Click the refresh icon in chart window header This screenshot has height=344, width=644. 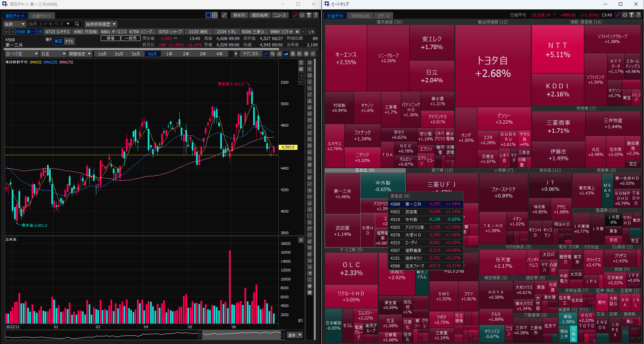tap(302, 15)
